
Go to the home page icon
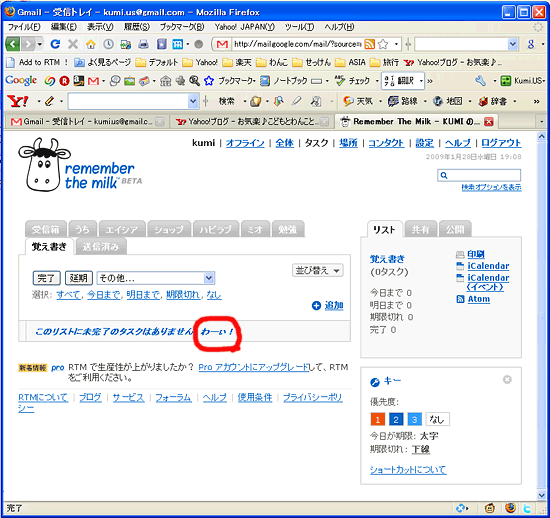coord(90,44)
